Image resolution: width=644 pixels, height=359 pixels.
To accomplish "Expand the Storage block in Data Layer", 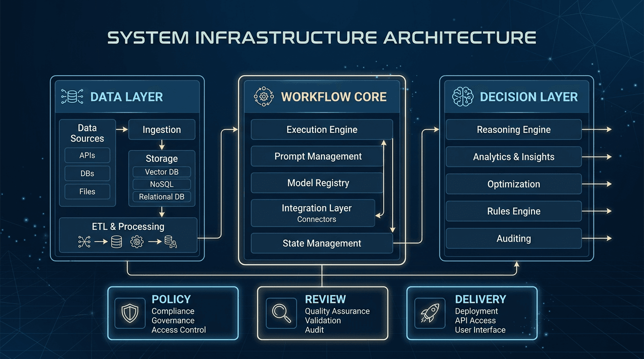I will pos(161,158).
